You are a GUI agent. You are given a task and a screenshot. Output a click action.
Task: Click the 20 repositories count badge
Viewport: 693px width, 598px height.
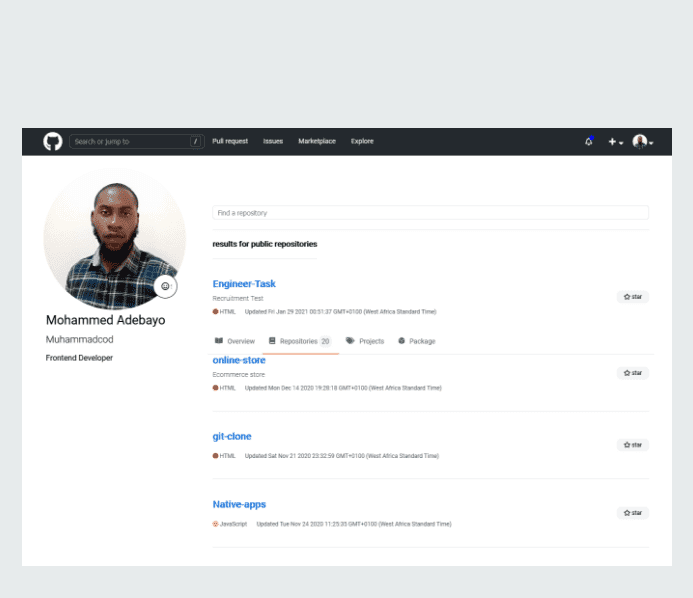325,341
